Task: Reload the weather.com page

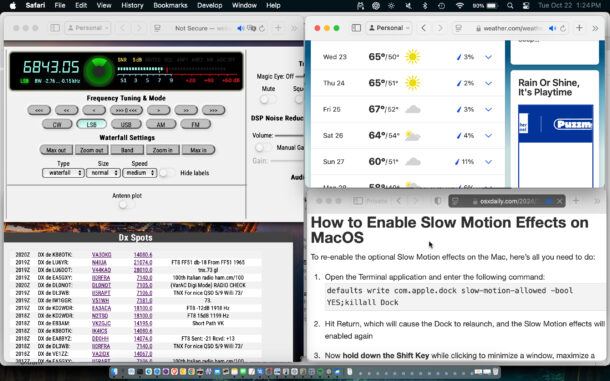Action: [563, 28]
